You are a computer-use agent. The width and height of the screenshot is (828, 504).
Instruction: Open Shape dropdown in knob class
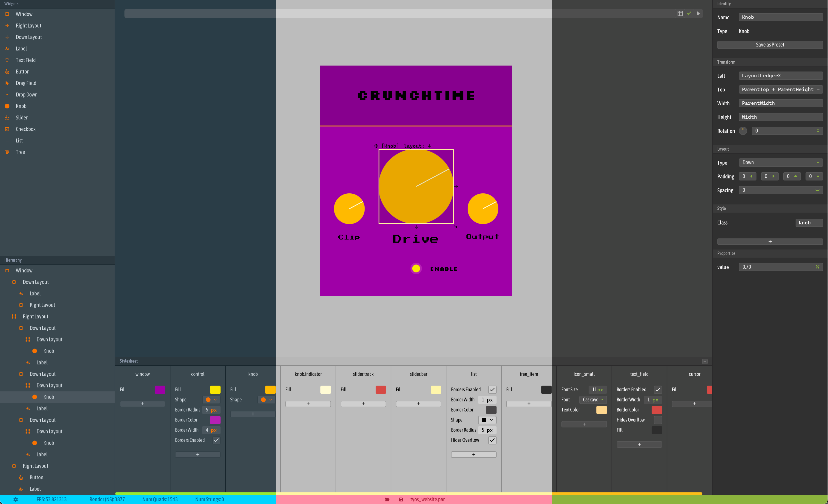coord(267,400)
